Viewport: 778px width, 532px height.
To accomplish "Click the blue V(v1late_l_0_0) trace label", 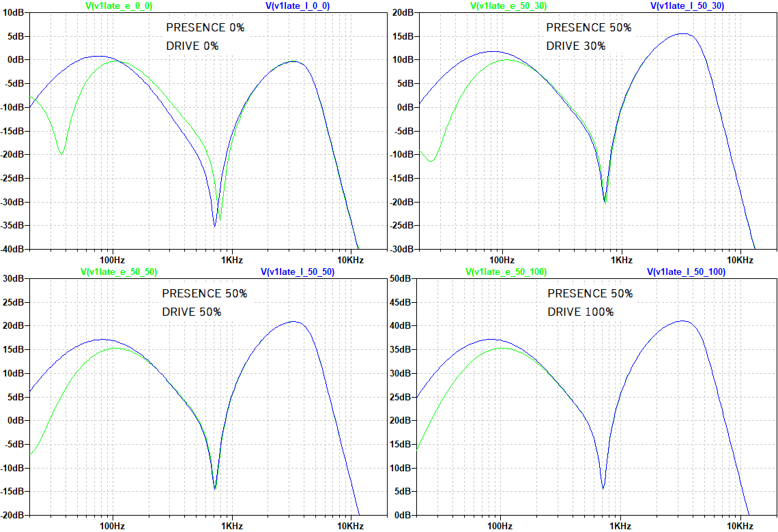I will [298, 6].
